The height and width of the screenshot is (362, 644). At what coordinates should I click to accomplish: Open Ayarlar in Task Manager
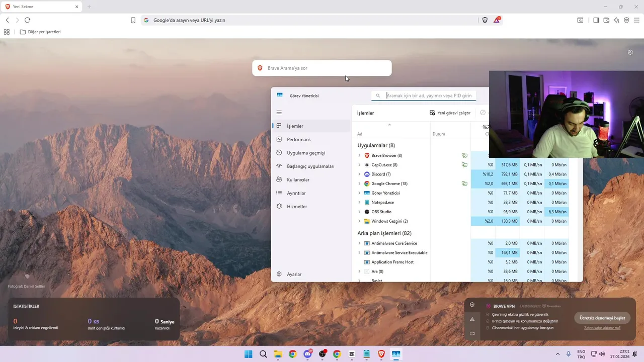pos(311,274)
